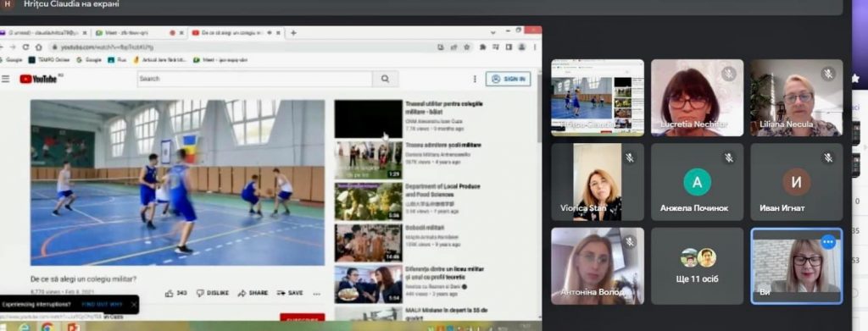Like the video with thumbs up
This screenshot has height=331, width=868.
tap(176, 294)
